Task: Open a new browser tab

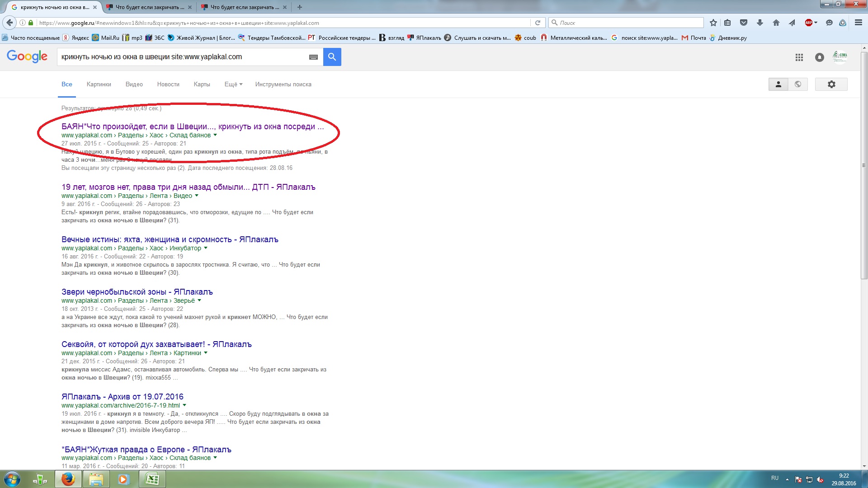Action: point(300,7)
